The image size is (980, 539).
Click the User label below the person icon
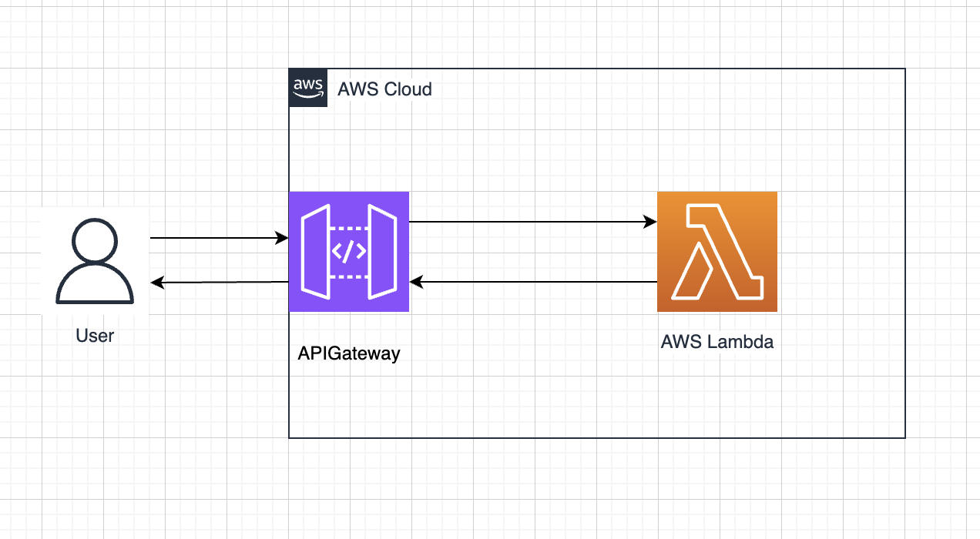[94, 336]
